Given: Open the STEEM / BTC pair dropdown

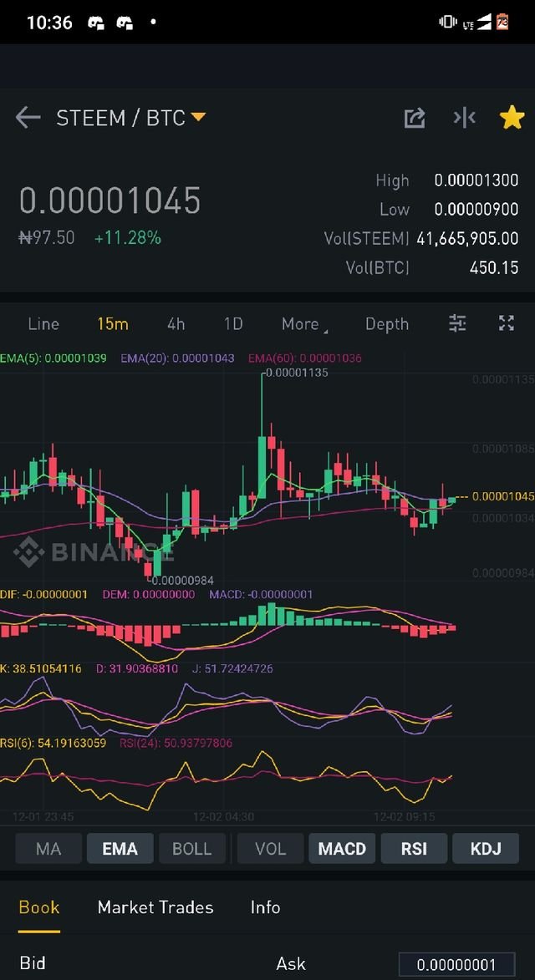Looking at the screenshot, I should 131,118.
